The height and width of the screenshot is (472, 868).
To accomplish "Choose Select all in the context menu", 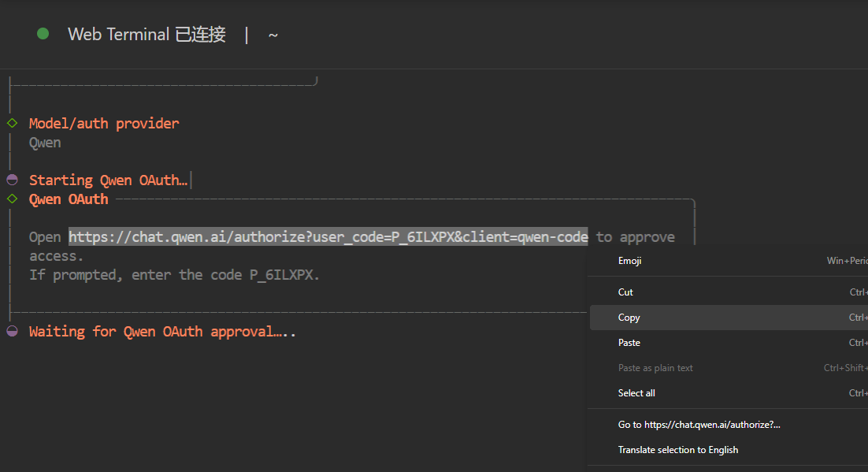I will 636,393.
